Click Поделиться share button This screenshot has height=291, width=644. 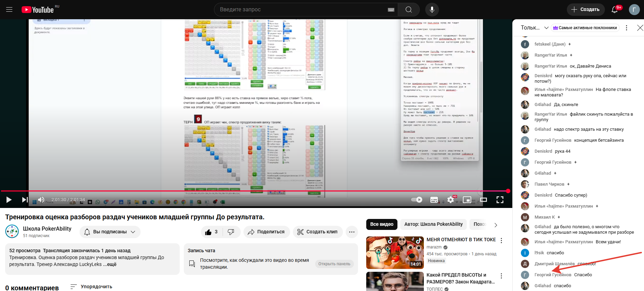click(266, 232)
